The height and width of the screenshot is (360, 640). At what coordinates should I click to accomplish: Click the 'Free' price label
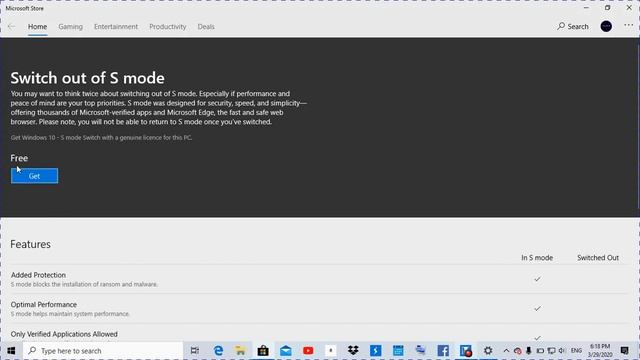click(x=19, y=158)
